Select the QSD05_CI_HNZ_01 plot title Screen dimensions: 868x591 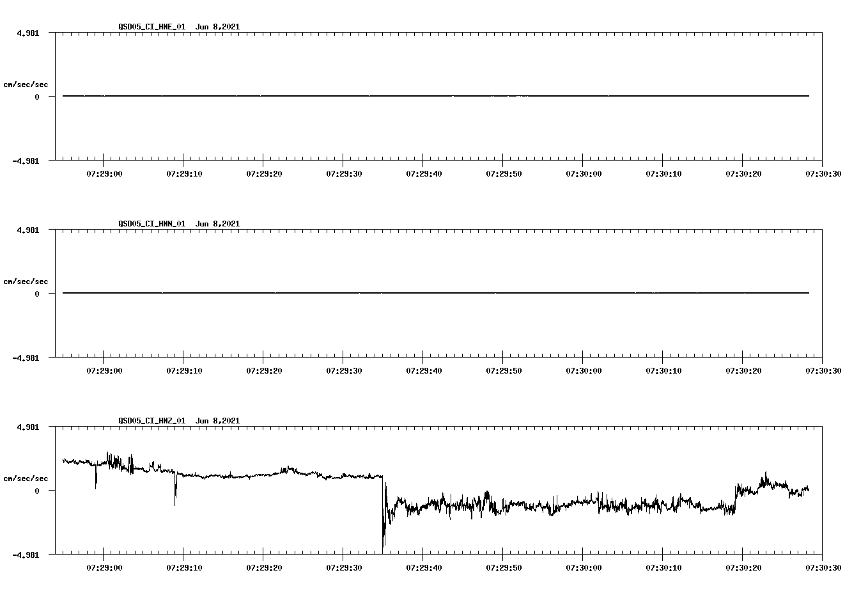tap(152, 421)
